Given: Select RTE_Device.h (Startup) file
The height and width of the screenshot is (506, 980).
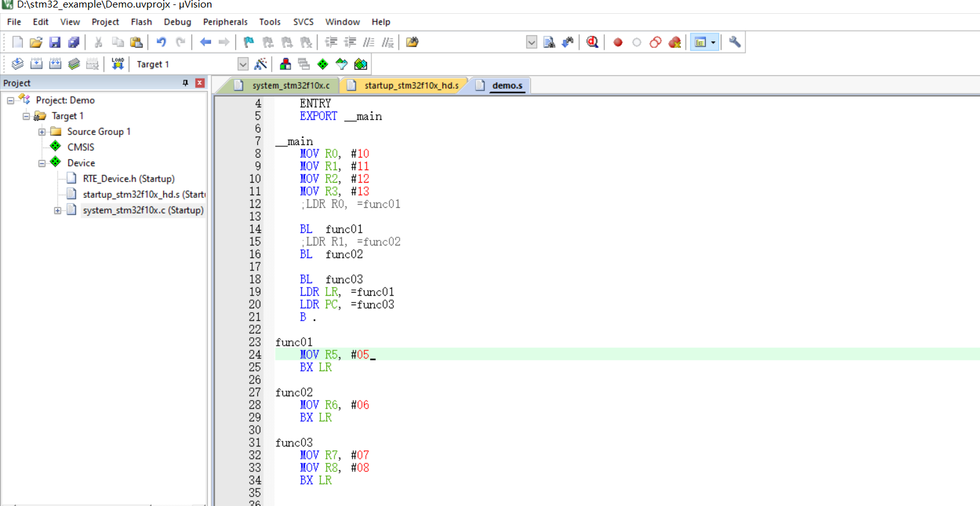Looking at the screenshot, I should (129, 178).
